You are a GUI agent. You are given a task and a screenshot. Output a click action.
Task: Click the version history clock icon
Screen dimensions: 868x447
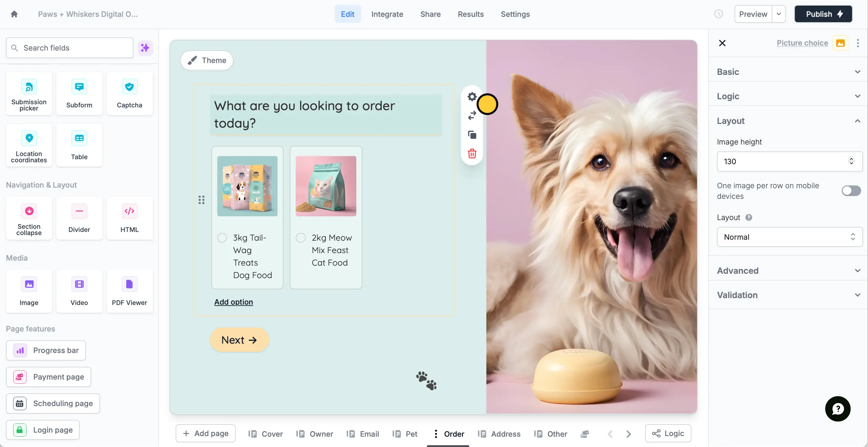(718, 14)
